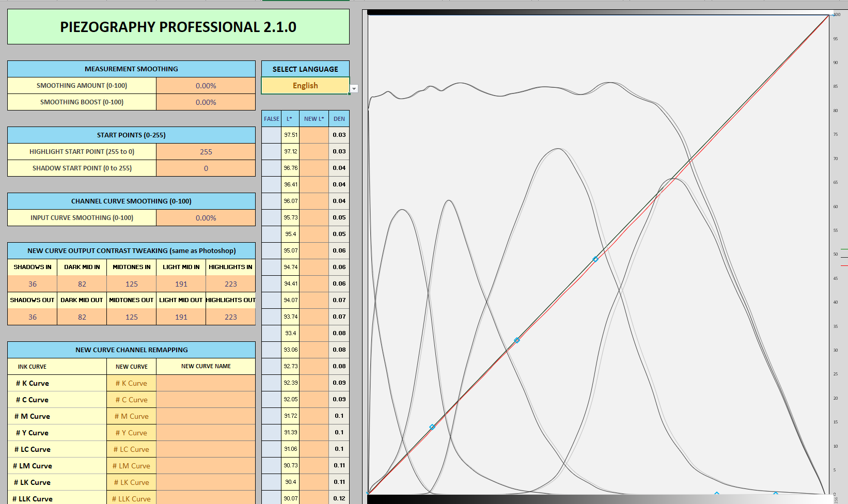This screenshot has width=848, height=504.
Task: Change Highlight Start Point value 255
Action: click(206, 152)
